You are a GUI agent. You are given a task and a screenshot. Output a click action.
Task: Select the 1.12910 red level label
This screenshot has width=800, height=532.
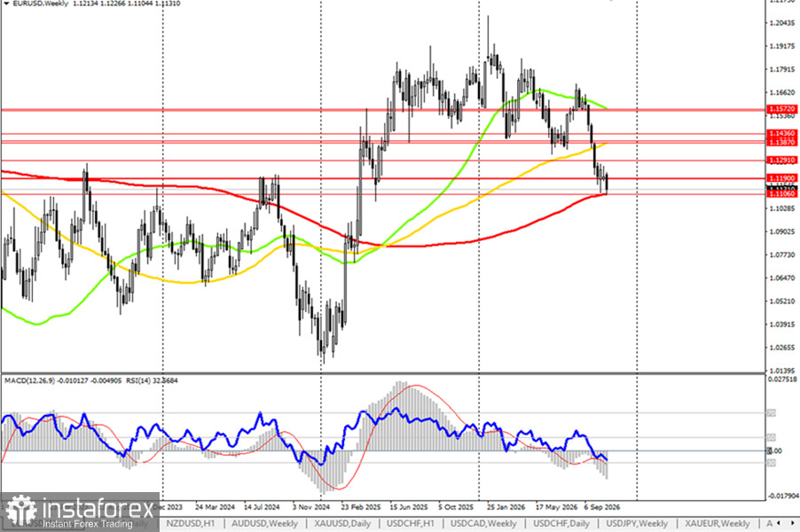[781, 160]
